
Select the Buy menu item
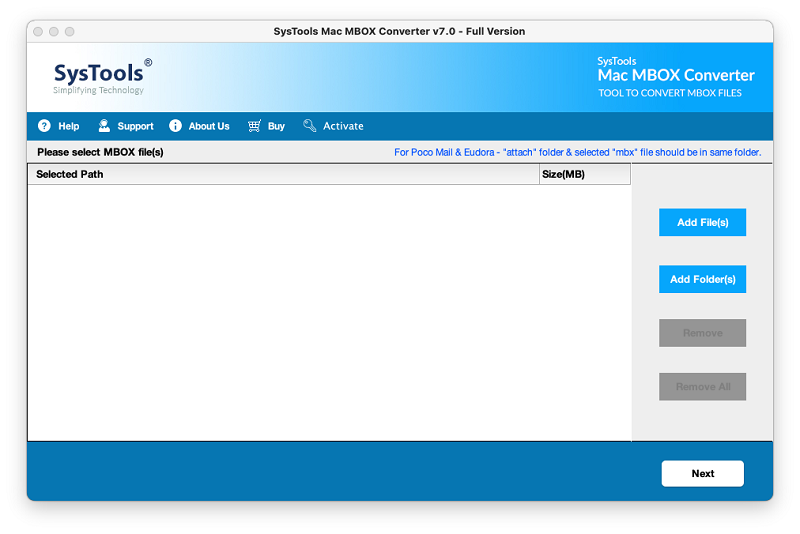(276, 126)
